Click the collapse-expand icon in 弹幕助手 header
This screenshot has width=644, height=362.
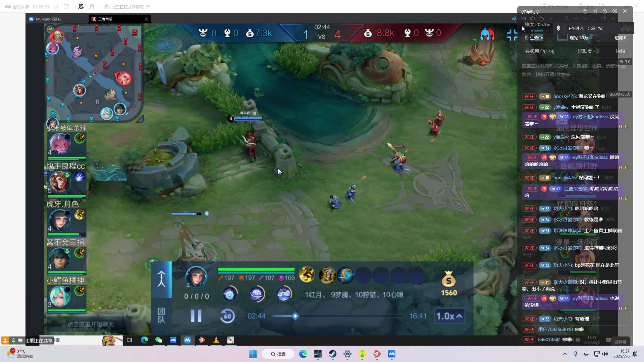pos(585,11)
